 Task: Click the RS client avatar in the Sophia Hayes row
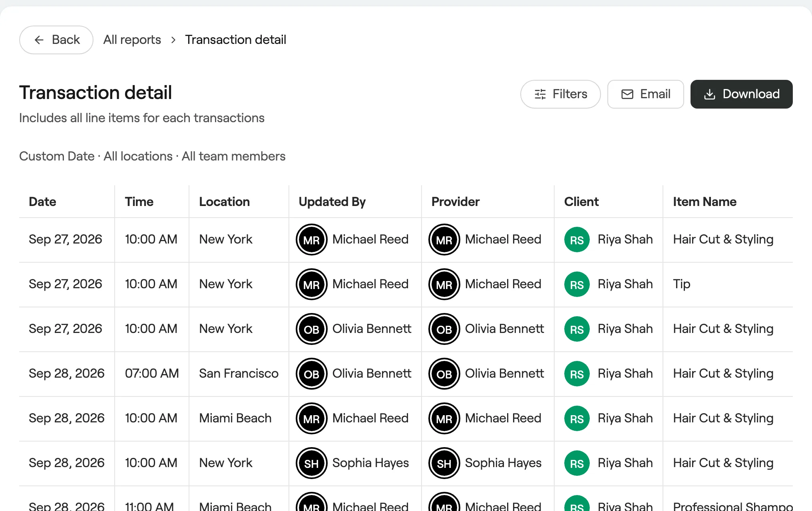tap(577, 463)
